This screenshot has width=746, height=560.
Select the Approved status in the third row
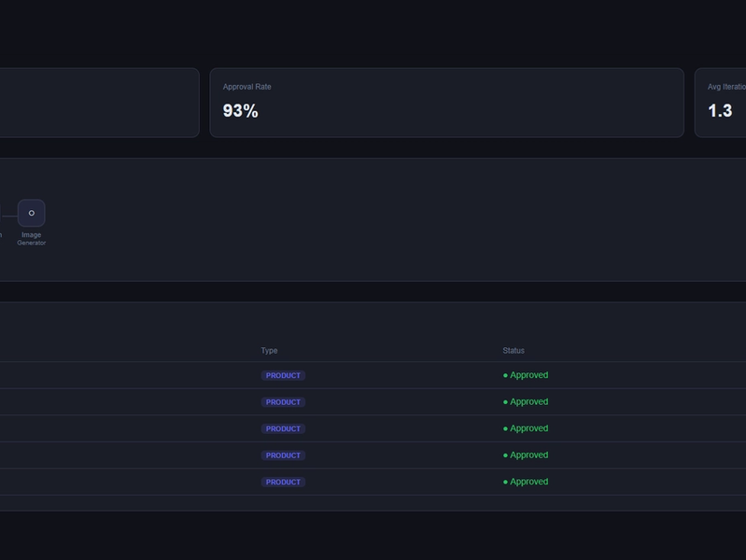[x=526, y=428]
